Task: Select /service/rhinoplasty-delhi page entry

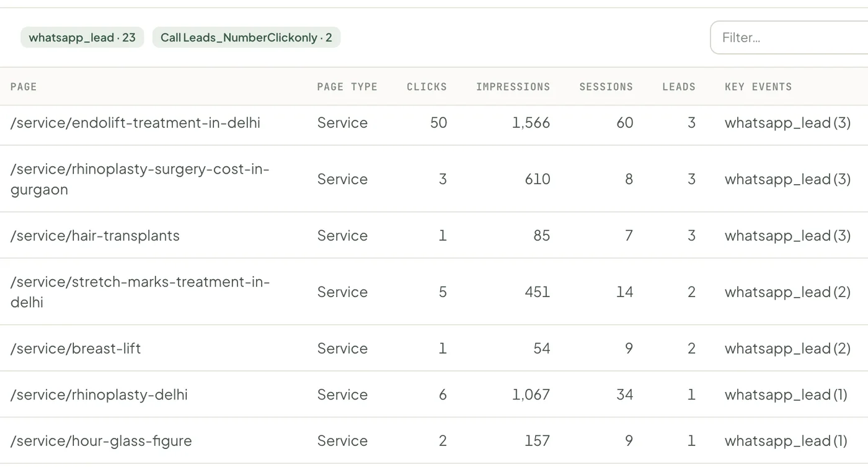Action: pos(99,394)
